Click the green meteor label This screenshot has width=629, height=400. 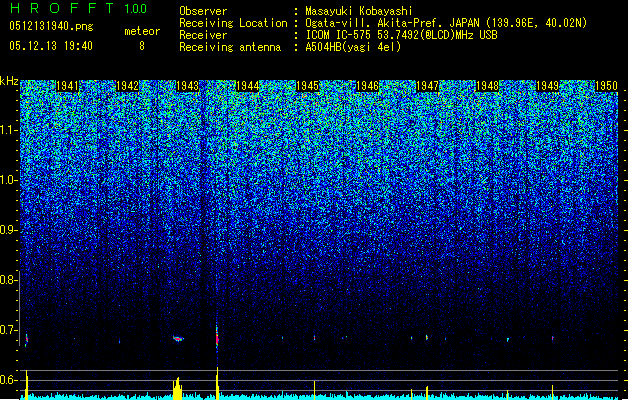142,31
